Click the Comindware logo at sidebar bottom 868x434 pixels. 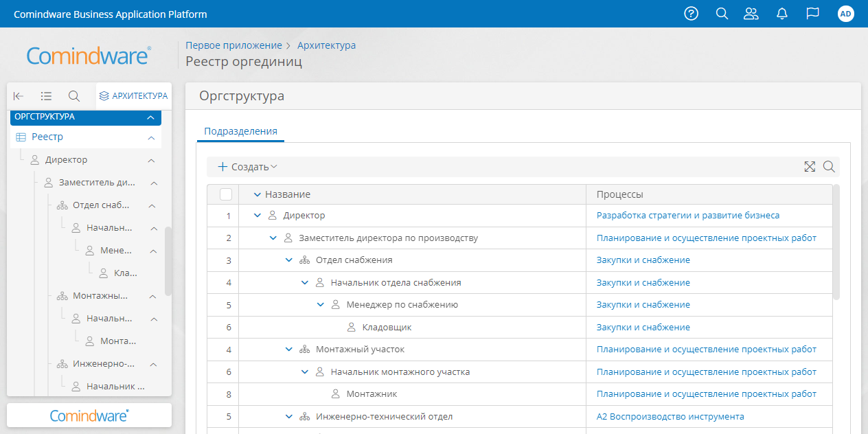(x=89, y=415)
